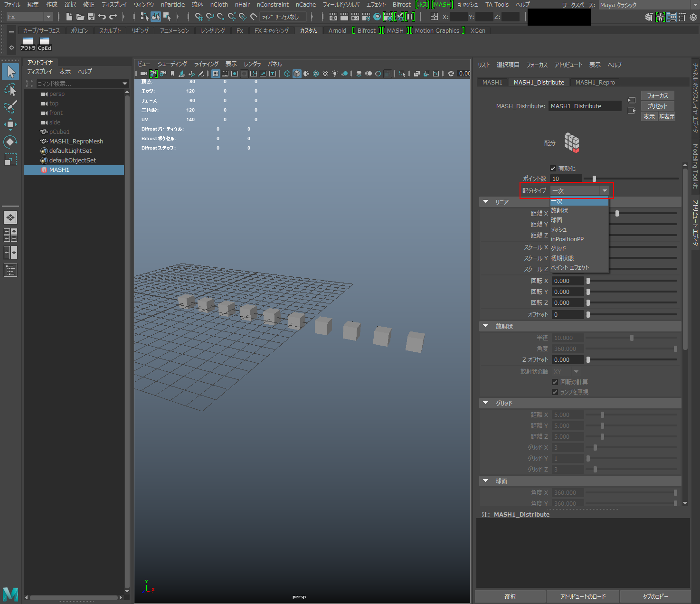Select MASH1_ReproMesh in outliner
Image resolution: width=700 pixels, height=604 pixels.
(76, 141)
